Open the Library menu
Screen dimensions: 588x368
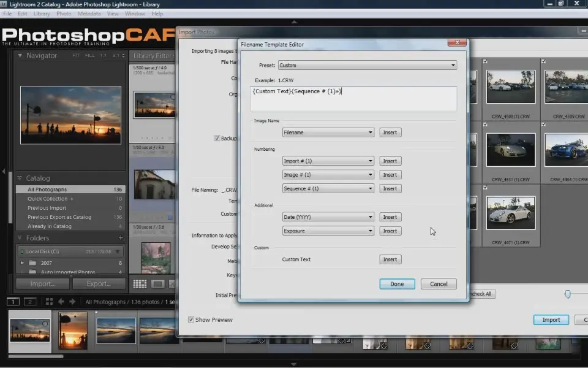point(42,13)
